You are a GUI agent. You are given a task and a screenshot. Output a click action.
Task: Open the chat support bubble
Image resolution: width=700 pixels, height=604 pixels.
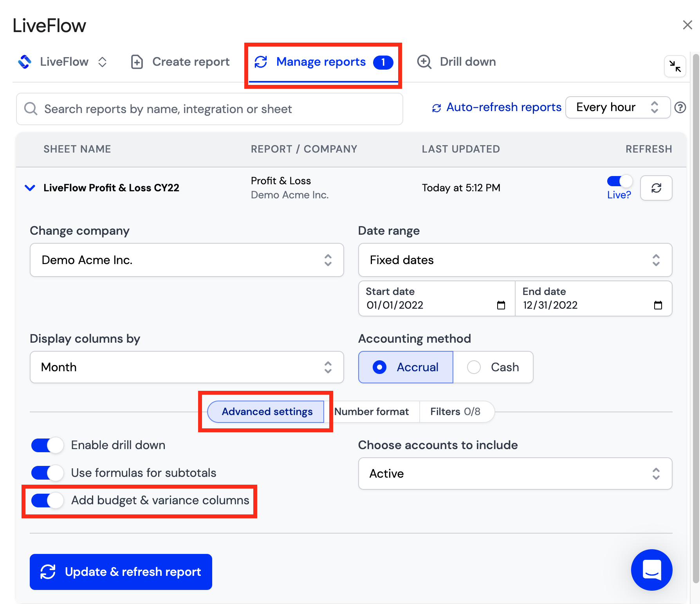click(x=651, y=570)
